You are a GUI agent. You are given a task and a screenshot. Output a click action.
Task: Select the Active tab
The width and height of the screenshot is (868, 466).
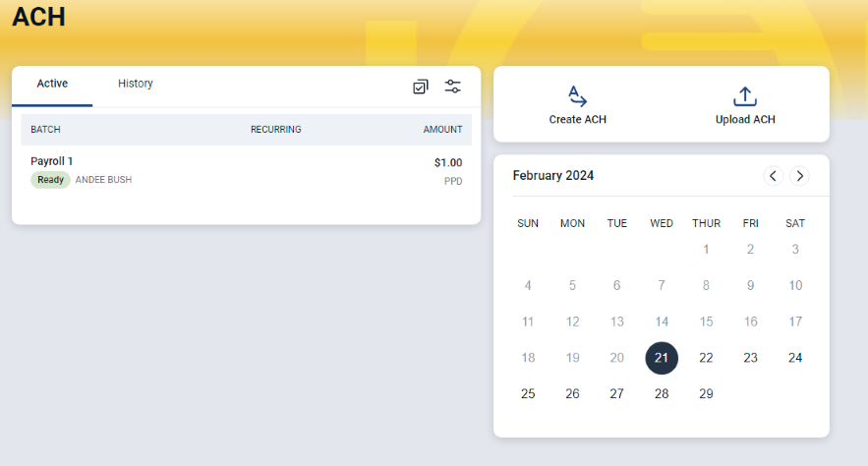coord(52,84)
